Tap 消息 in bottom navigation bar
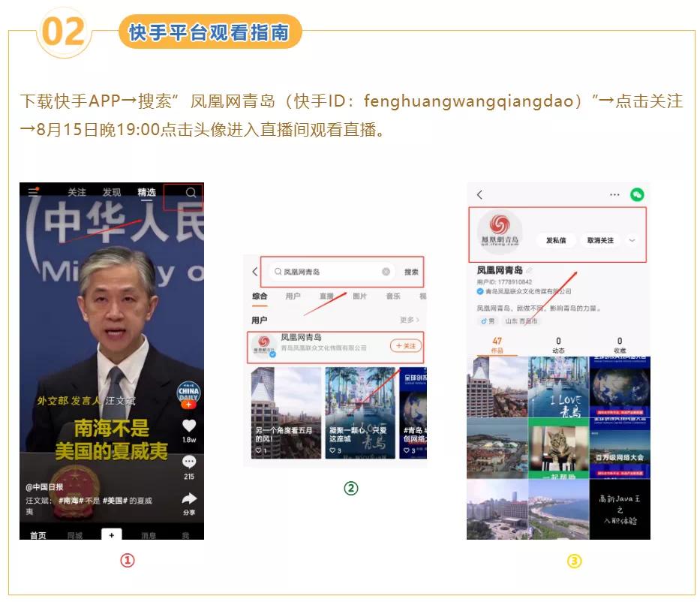Image resolution: width=700 pixels, height=602 pixels. (x=149, y=535)
